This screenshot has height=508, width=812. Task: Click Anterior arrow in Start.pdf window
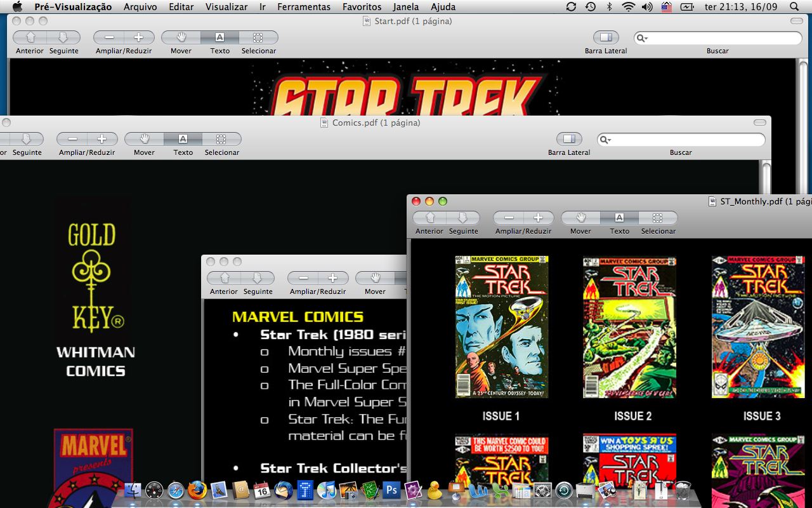click(30, 37)
